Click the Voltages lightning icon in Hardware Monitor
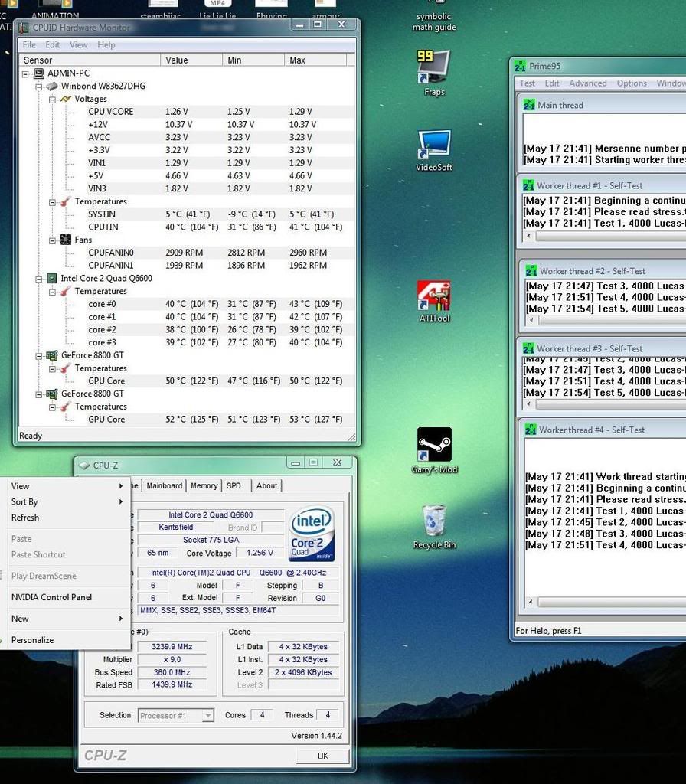686x784 pixels. pyautogui.click(x=66, y=99)
